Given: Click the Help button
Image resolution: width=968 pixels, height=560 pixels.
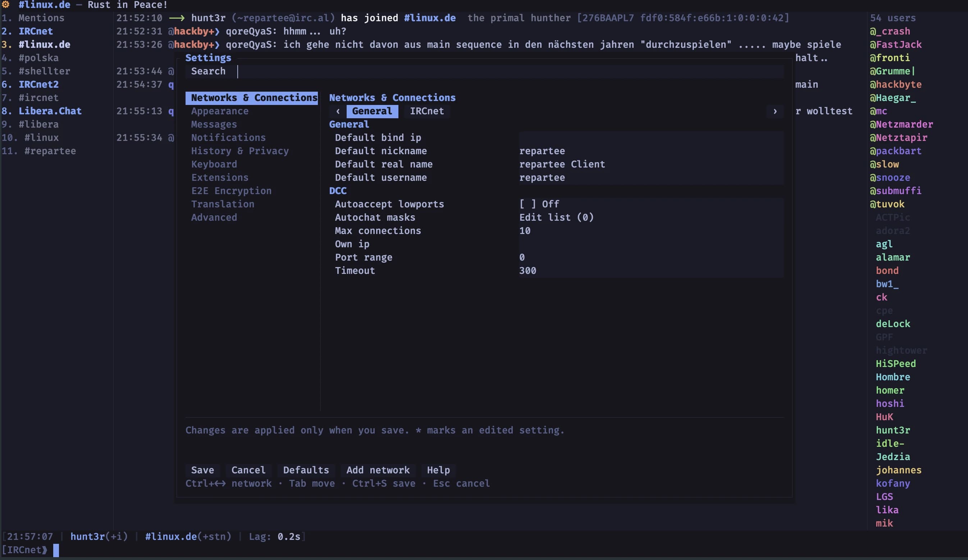Looking at the screenshot, I should click(438, 471).
